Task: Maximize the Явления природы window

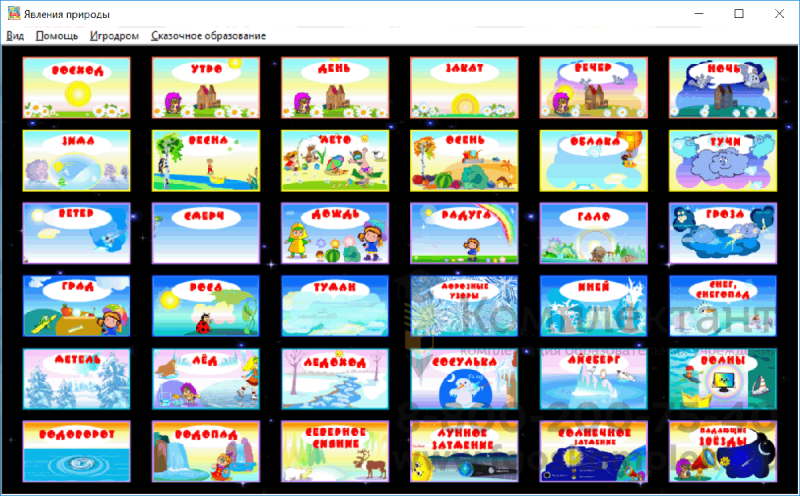Action: 739,14
